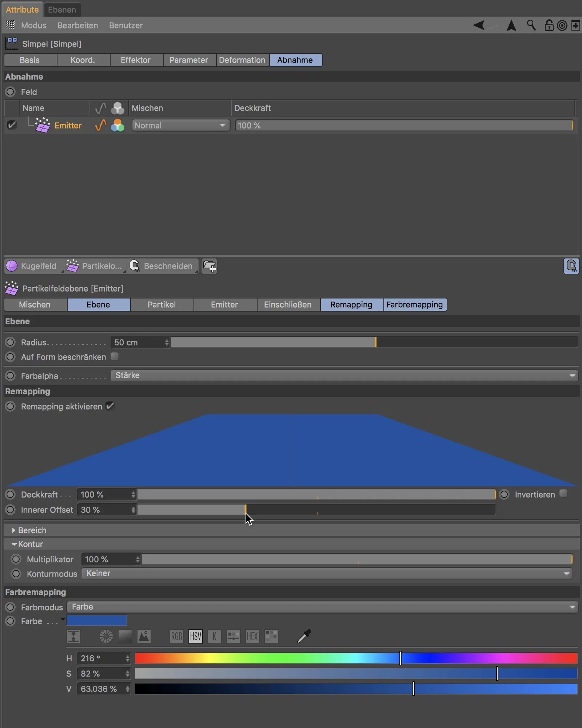This screenshot has width=582, height=728.
Task: Click Farbmodus keyframe circle
Action: 10,607
